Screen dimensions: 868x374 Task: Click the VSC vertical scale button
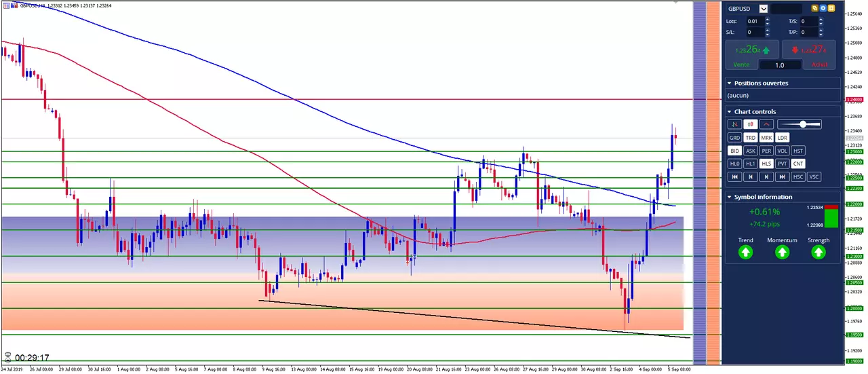[814, 176]
